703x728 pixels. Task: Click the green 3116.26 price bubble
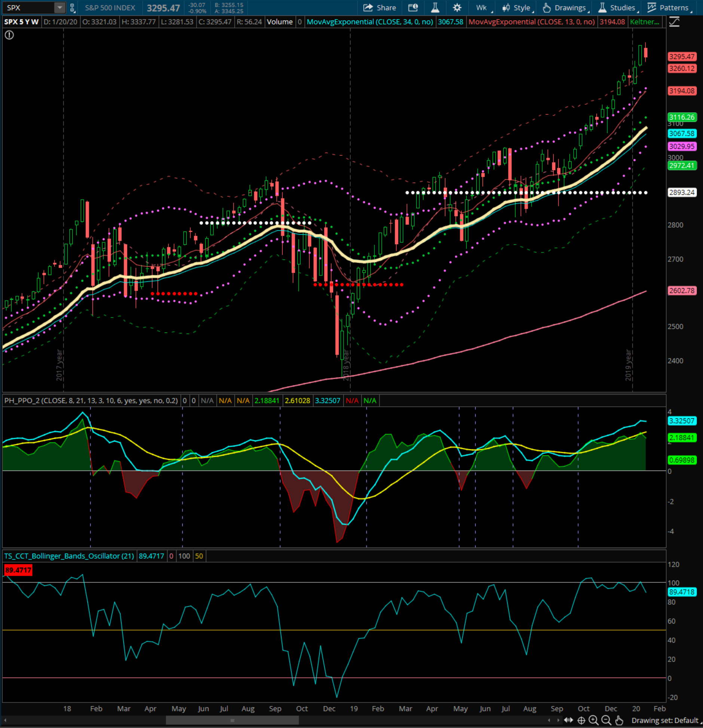click(682, 117)
